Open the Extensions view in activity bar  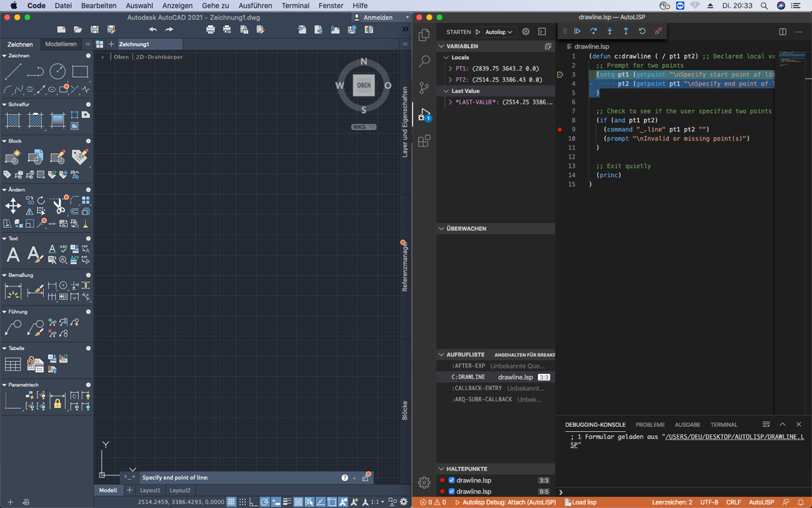[x=424, y=141]
